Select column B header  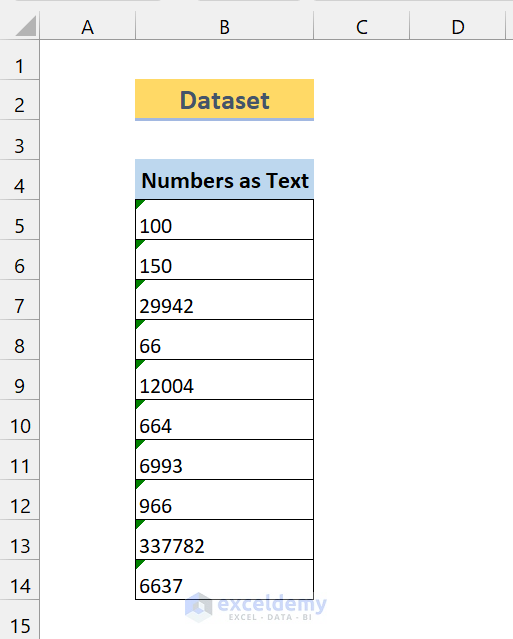(x=225, y=26)
